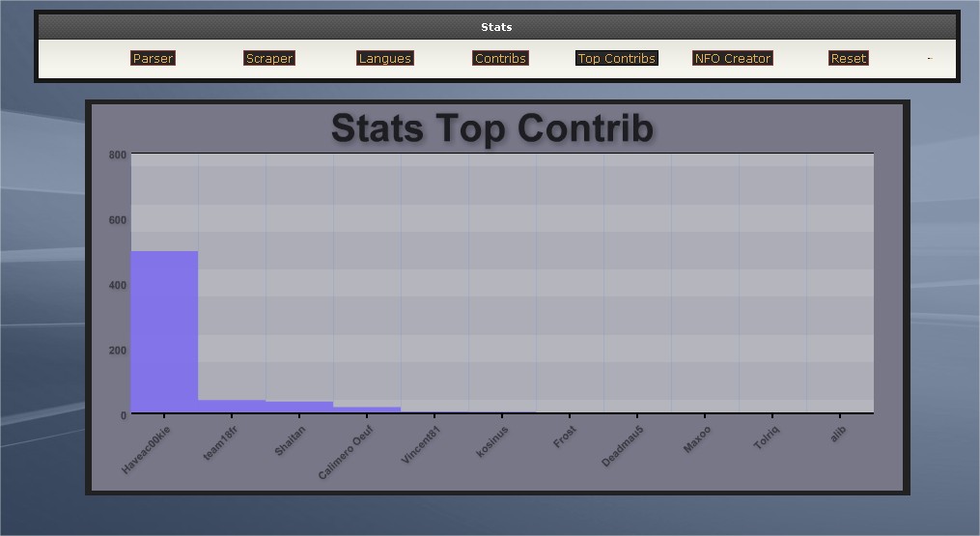The width and height of the screenshot is (980, 536).
Task: Click the Maxoo axis label
Action: coord(696,439)
